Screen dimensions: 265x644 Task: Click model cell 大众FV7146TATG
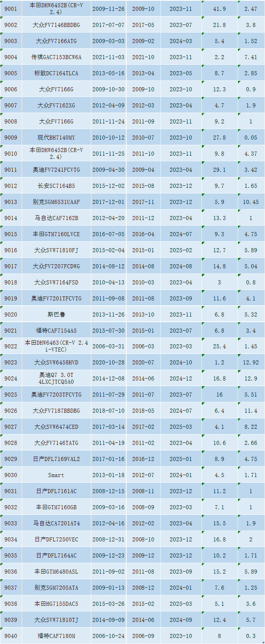point(56,443)
